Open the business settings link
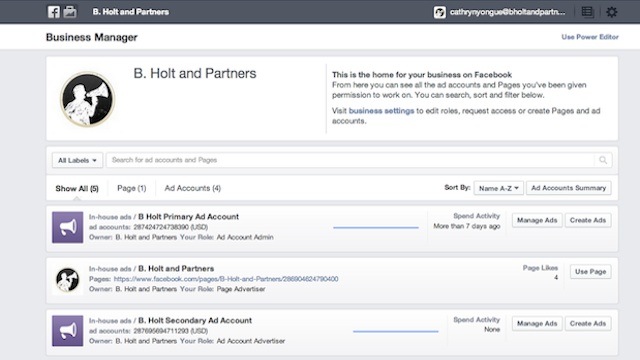 [381, 111]
